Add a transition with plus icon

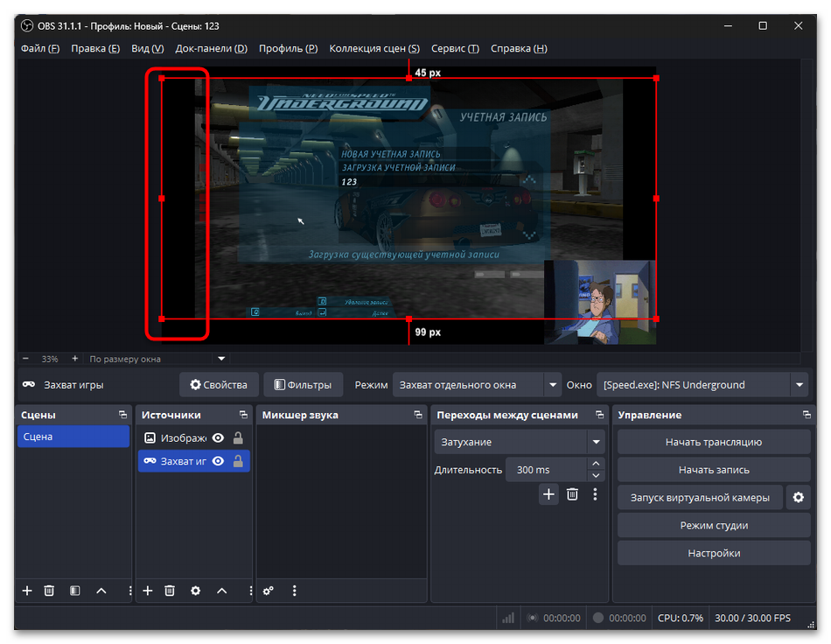coord(548,494)
